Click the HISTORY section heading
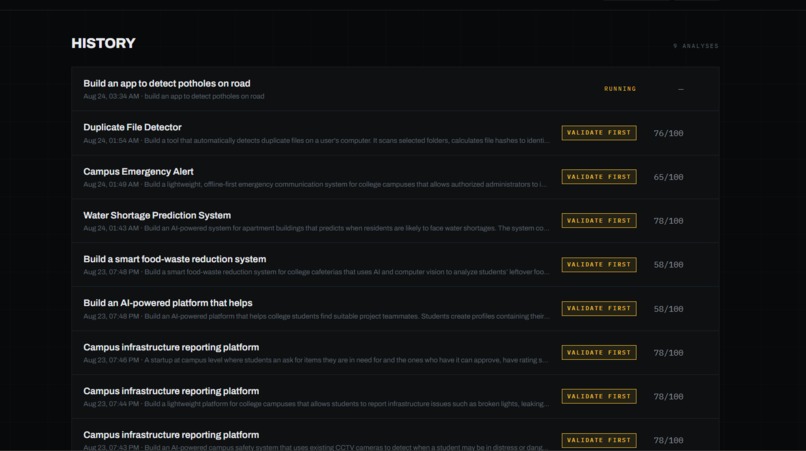This screenshot has height=451, width=806. pos(103,43)
